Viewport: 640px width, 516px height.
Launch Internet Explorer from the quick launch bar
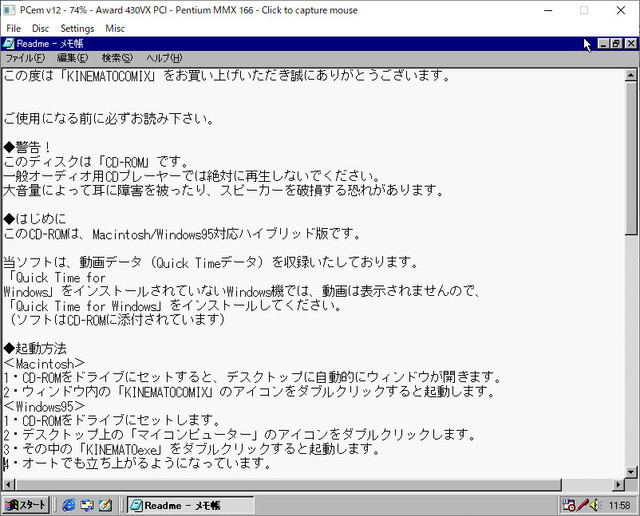(69, 505)
